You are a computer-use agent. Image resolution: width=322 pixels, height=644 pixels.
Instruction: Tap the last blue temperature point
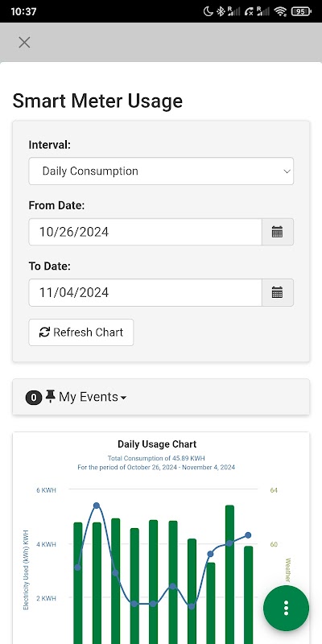pyautogui.click(x=248, y=535)
